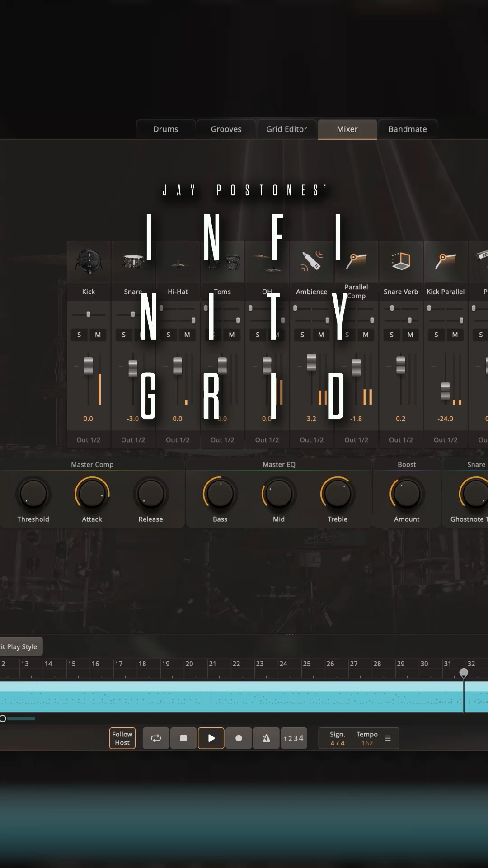488x868 pixels.
Task: Solo the Hi-Hat channel
Action: pyautogui.click(x=169, y=335)
